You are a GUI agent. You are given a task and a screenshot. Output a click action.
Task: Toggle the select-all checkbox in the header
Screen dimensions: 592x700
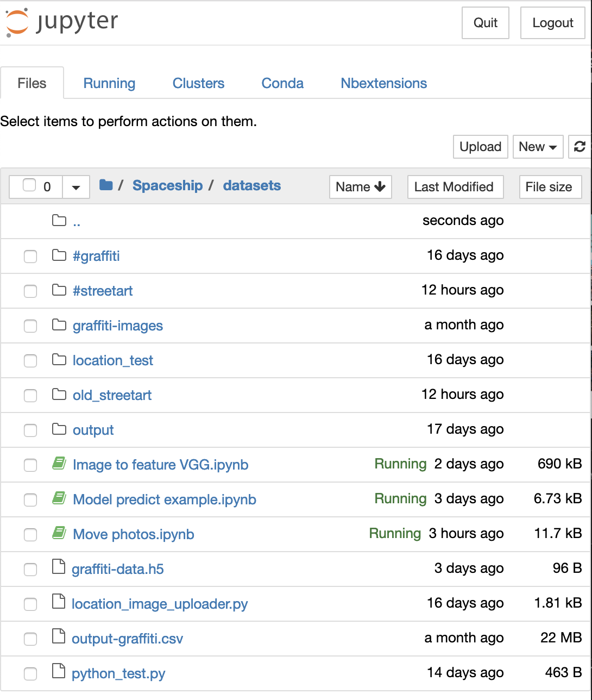pyautogui.click(x=29, y=185)
